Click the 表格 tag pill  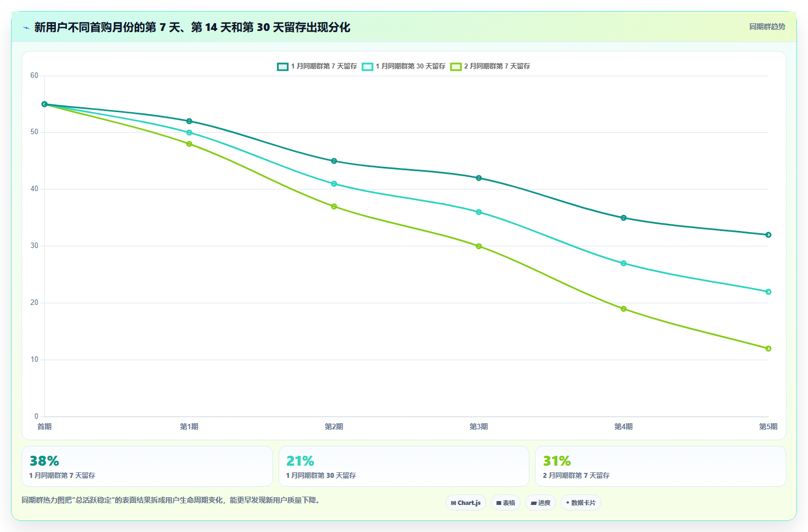506,503
